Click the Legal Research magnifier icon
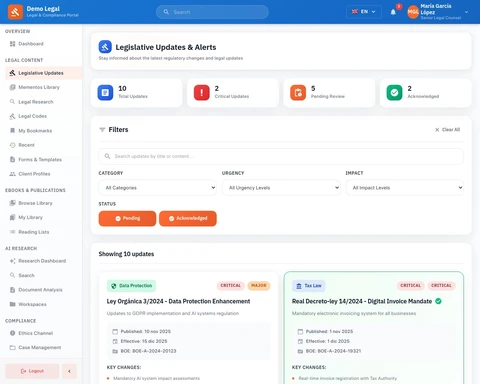This screenshot has height=384, width=480. pyautogui.click(x=13, y=102)
